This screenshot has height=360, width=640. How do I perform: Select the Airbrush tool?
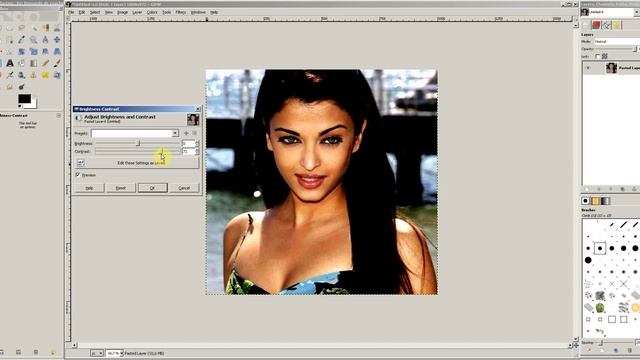click(x=10, y=75)
